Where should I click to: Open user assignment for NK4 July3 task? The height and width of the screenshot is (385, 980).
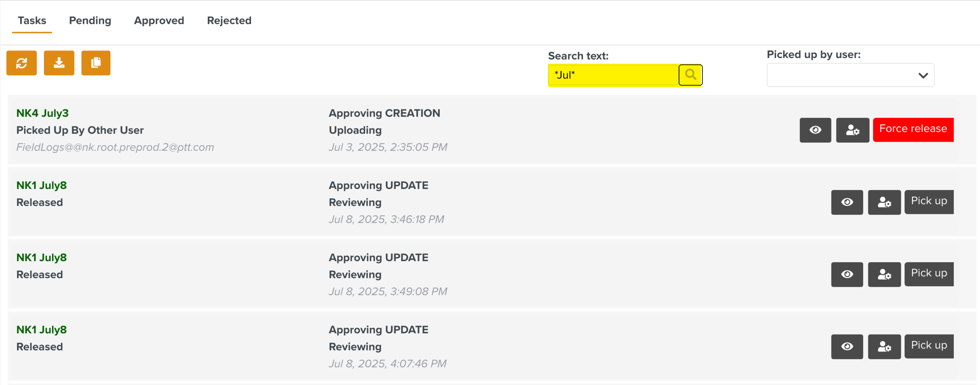(853, 130)
